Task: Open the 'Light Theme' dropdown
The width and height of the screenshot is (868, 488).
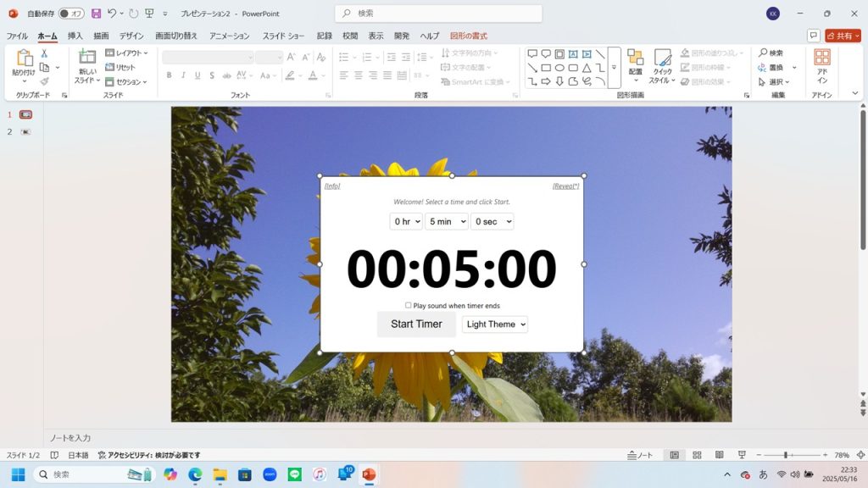Action: pyautogui.click(x=495, y=324)
